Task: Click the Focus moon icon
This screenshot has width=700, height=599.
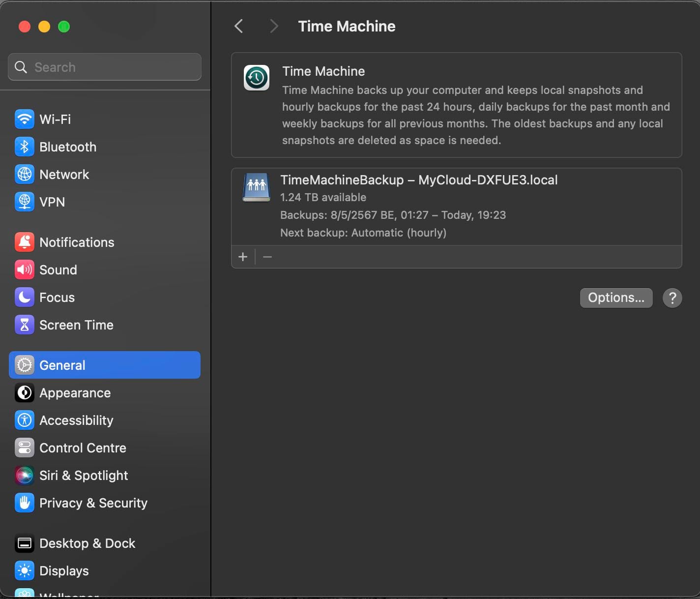Action: click(25, 297)
